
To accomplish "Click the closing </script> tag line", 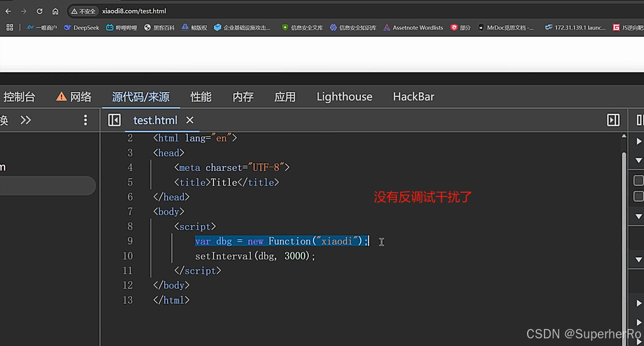I will point(198,271).
